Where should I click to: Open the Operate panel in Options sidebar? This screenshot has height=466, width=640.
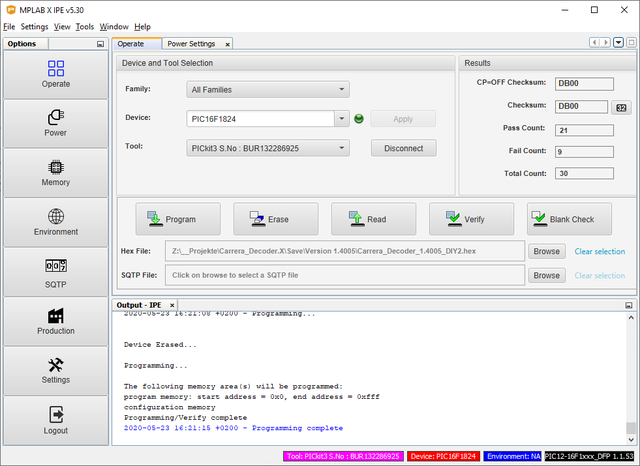click(x=56, y=75)
